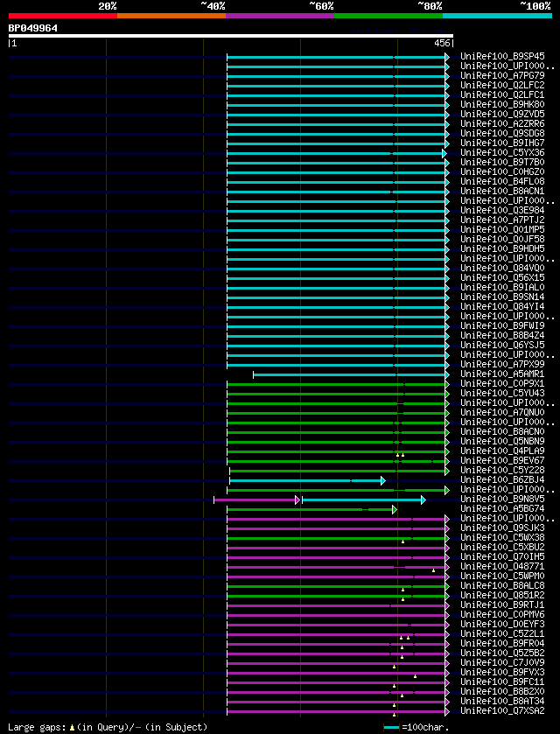Select the BP049964 query title text

(32, 28)
